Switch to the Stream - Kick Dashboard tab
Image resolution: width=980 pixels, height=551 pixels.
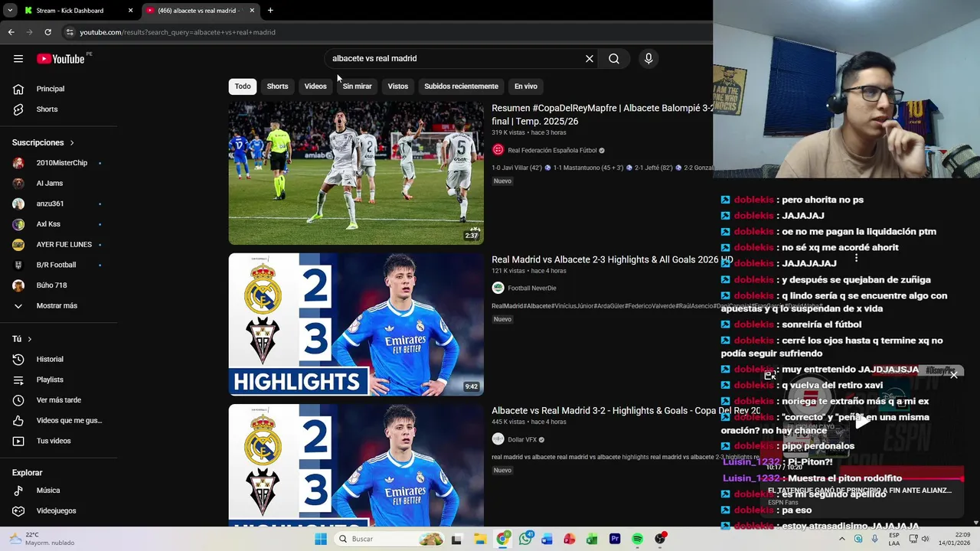pos(77,11)
